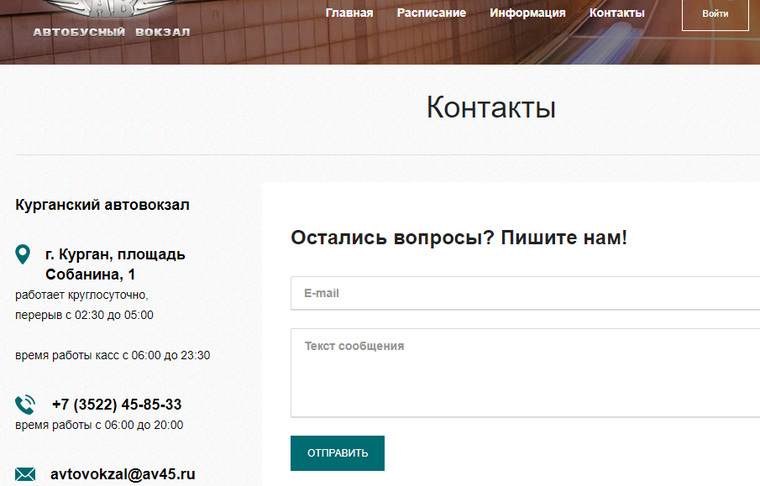Click the Остались вопросы? Пишите нам! heading
The height and width of the screenshot is (486, 760).
click(459, 238)
